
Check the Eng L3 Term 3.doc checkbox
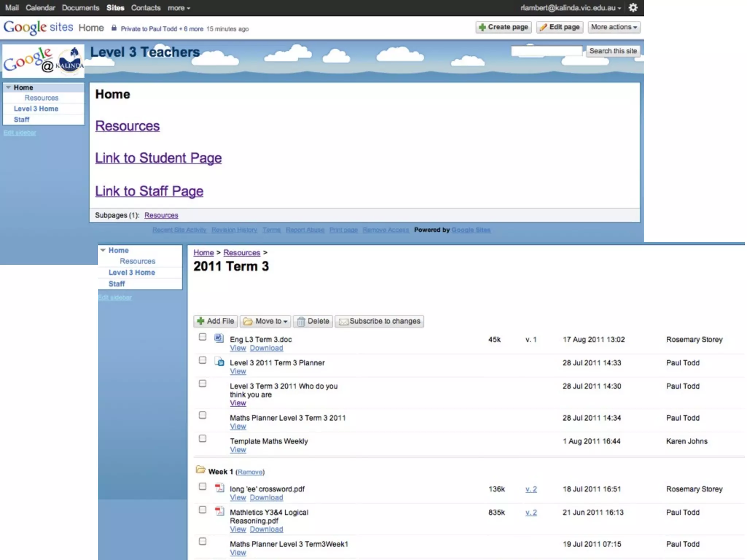[x=202, y=337]
